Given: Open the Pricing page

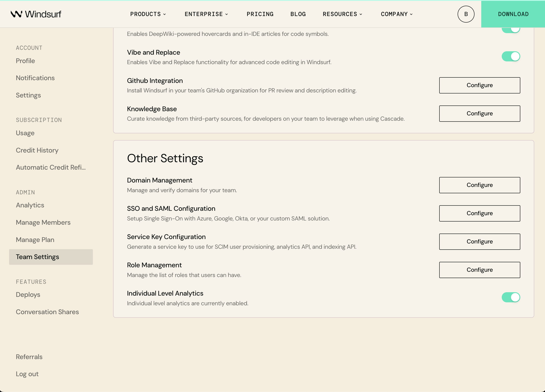Looking at the screenshot, I should (260, 14).
